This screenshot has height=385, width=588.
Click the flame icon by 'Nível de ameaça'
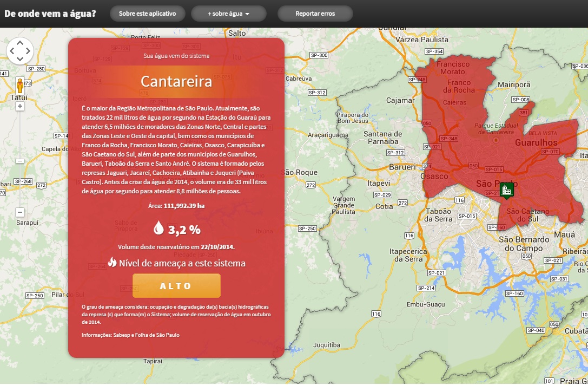click(112, 262)
